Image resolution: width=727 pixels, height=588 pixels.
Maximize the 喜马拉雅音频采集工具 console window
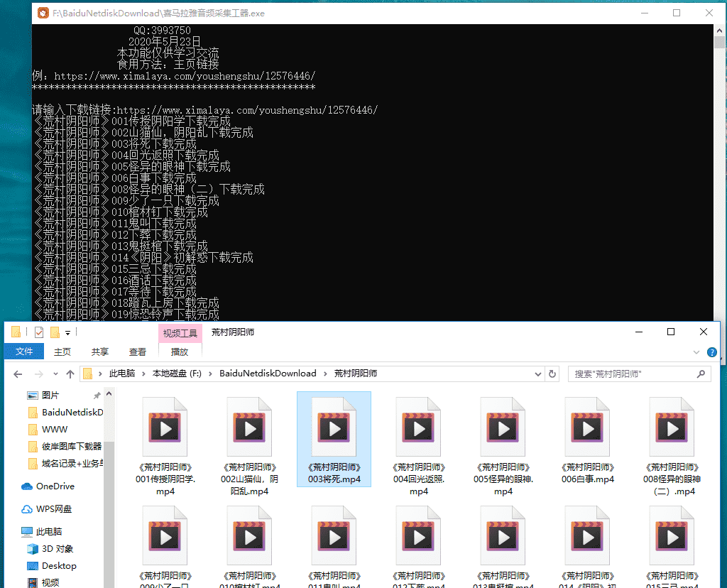click(x=677, y=13)
